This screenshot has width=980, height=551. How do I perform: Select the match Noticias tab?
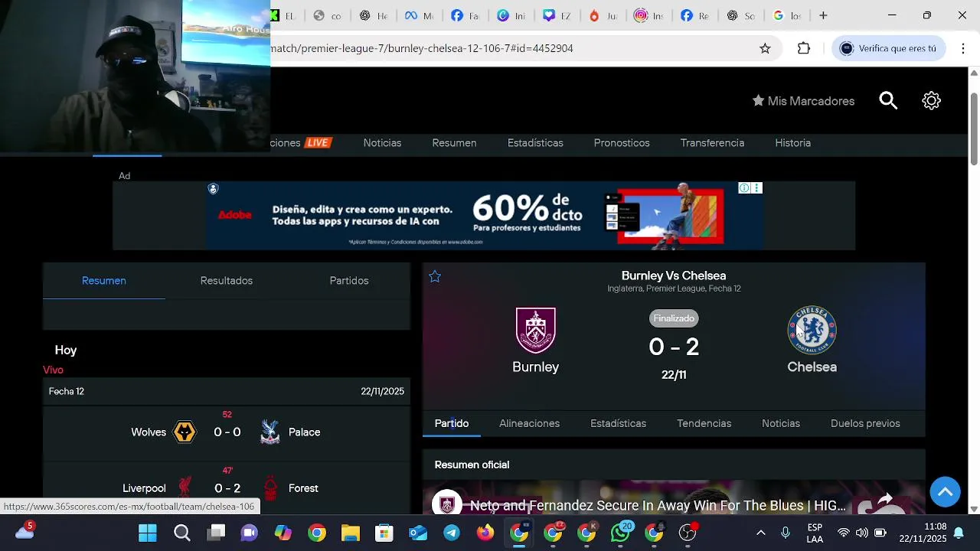(x=780, y=423)
